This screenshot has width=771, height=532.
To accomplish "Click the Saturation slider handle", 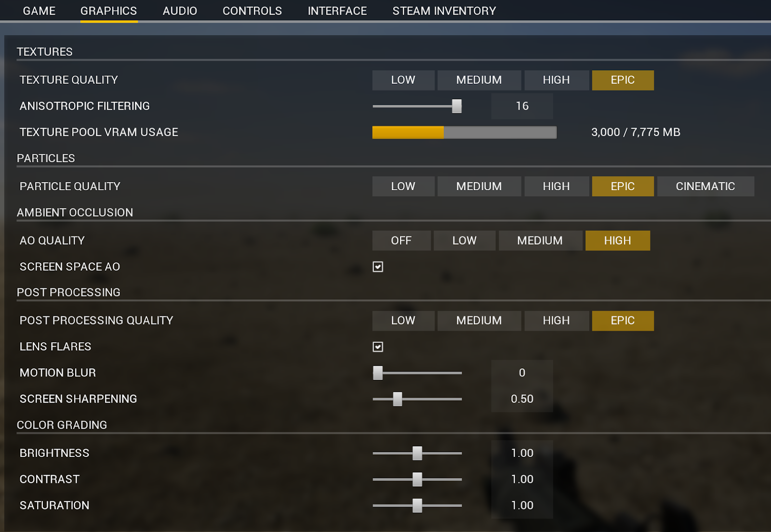I will pos(417,506).
